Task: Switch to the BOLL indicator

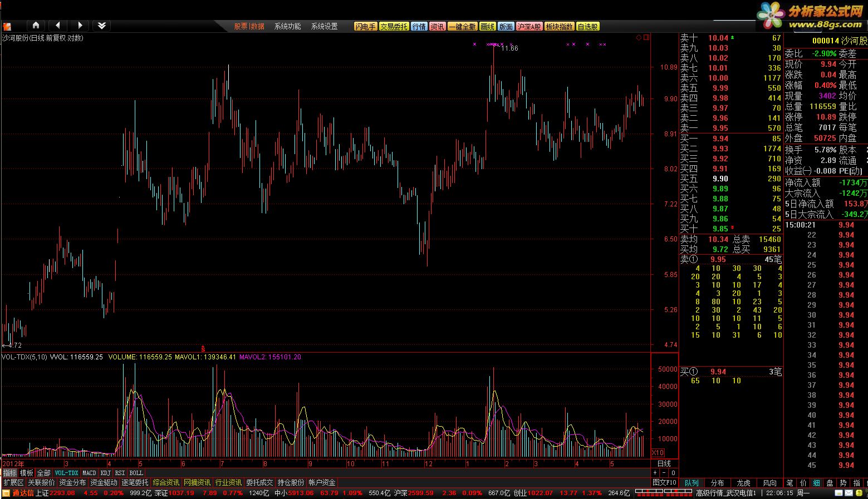Action: click(x=136, y=473)
